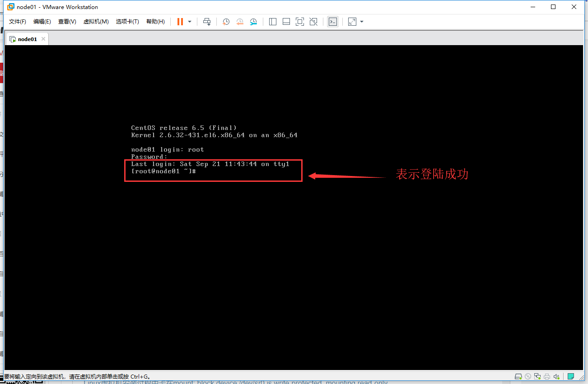Click the CD/DVD drive status icon
This screenshot has width=588, height=384.
528,376
